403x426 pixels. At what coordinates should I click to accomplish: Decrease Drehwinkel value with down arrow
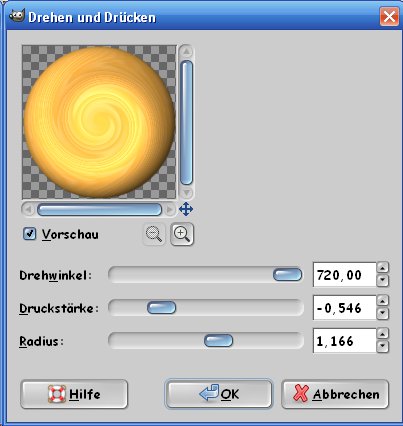tap(383, 280)
